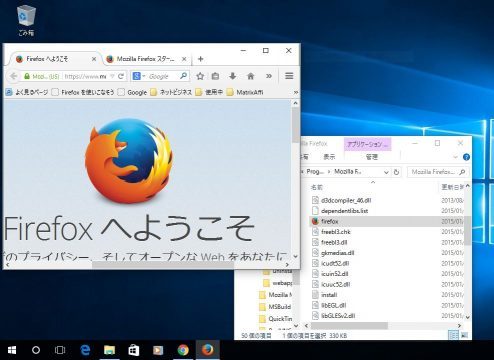Select the 'アプリケーション...' ribbon tab in Explorer
Image resolution: width=494 pixels, height=360 pixels.
367,144
